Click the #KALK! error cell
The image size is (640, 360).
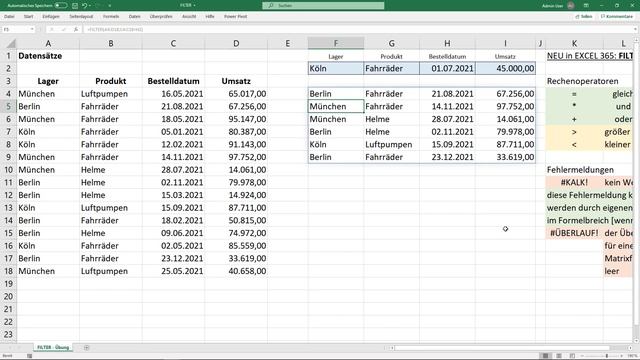[x=574, y=182]
